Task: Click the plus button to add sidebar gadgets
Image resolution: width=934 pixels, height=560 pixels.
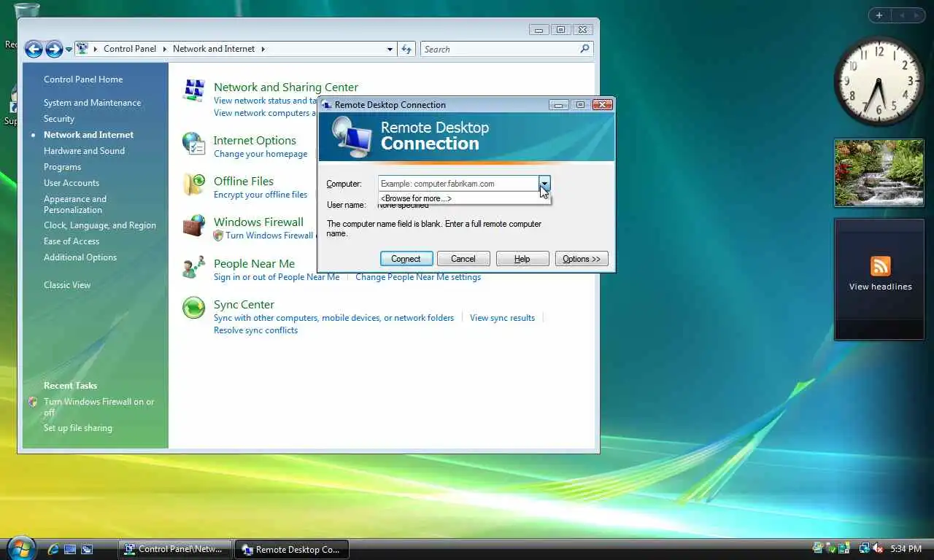Action: point(879,15)
